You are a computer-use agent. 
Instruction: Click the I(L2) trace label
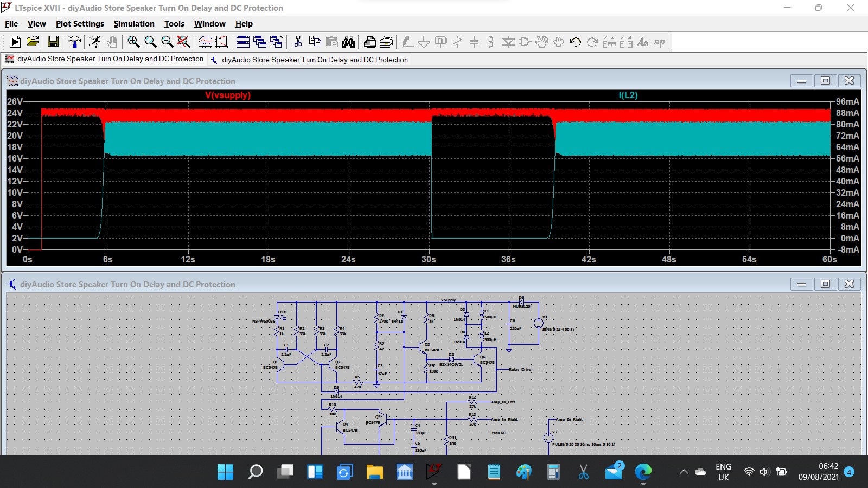tap(628, 95)
